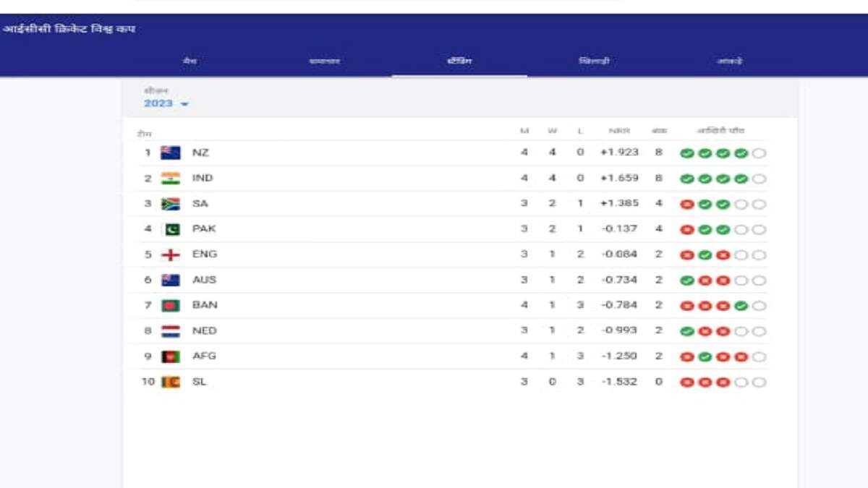Click the Pakistan flag icon
868x488 pixels.
tap(171, 229)
